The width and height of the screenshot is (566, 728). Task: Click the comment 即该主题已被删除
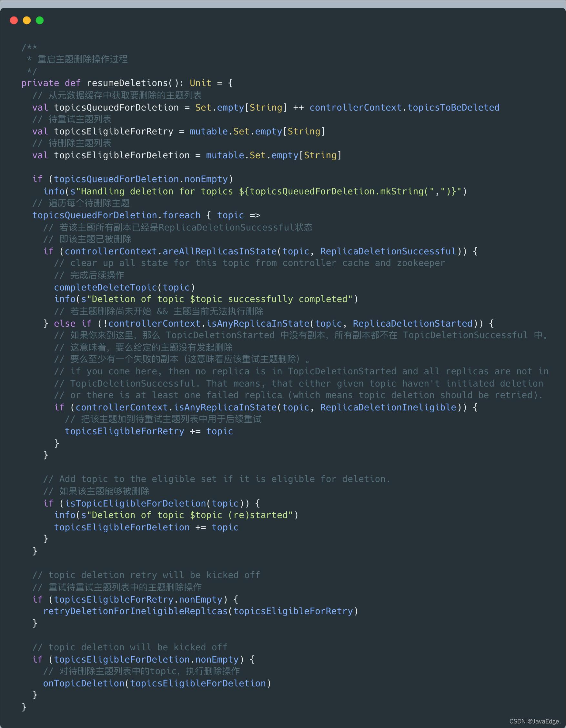pyautogui.click(x=87, y=239)
